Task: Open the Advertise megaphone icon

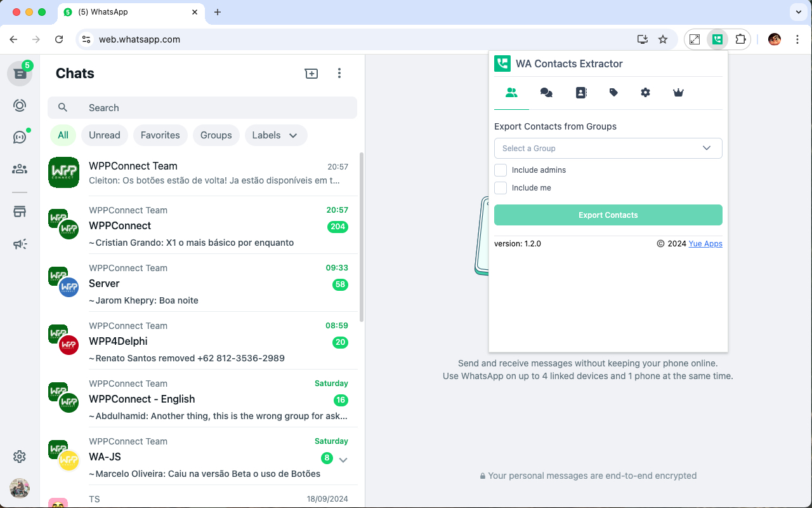Action: [x=20, y=244]
